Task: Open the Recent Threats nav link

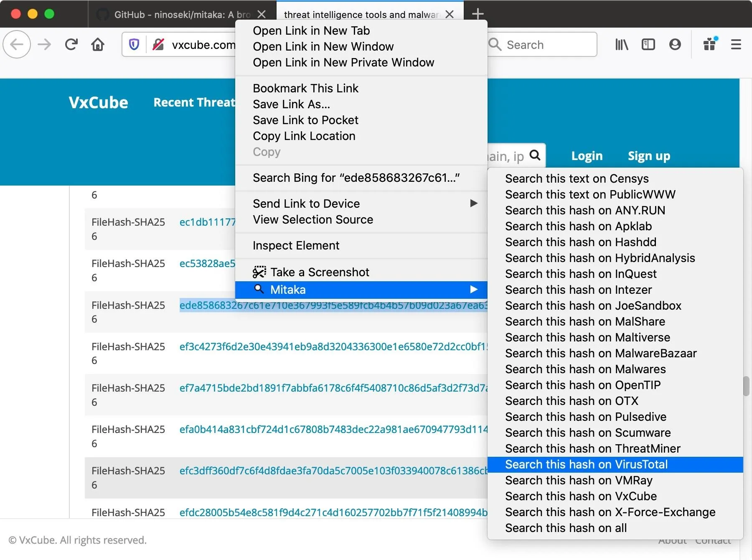Action: (194, 102)
